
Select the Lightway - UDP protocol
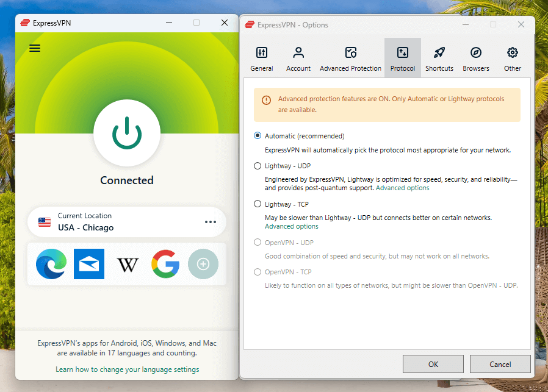click(x=258, y=166)
